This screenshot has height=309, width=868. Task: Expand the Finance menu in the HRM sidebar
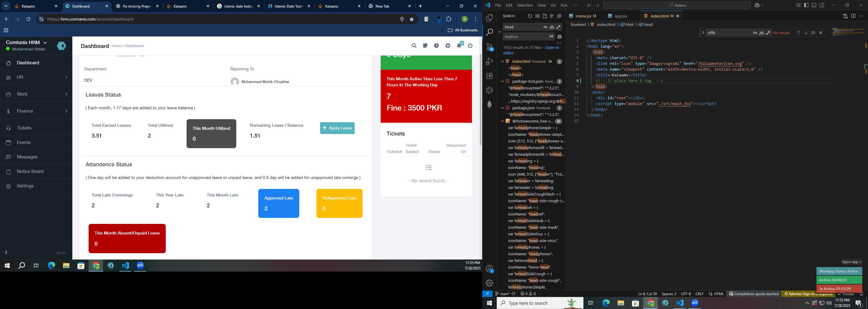click(x=36, y=111)
